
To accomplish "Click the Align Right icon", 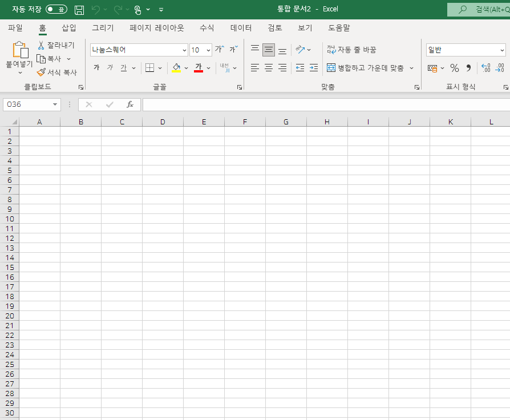I will coord(282,68).
